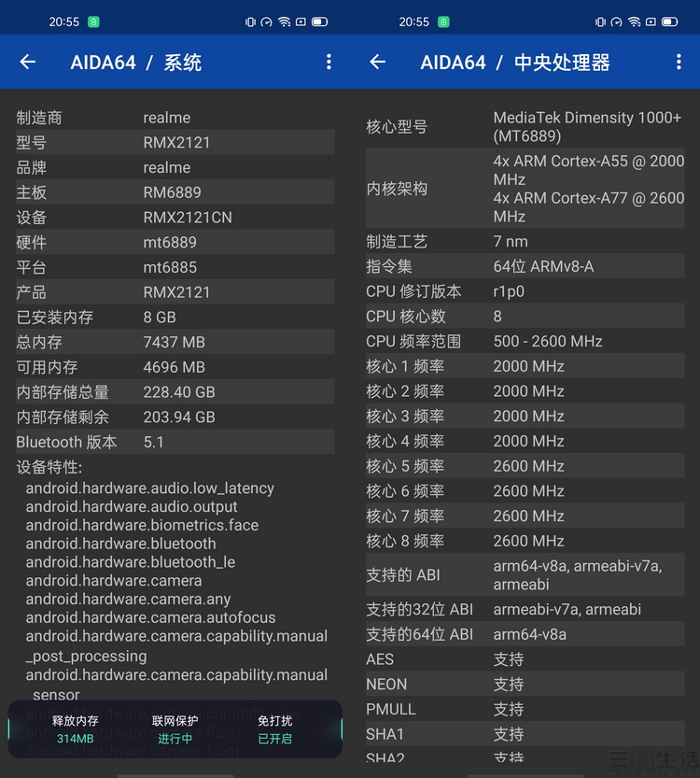The height and width of the screenshot is (778, 700).
Task: Select the 支持的 ABI row
Action: click(x=525, y=575)
